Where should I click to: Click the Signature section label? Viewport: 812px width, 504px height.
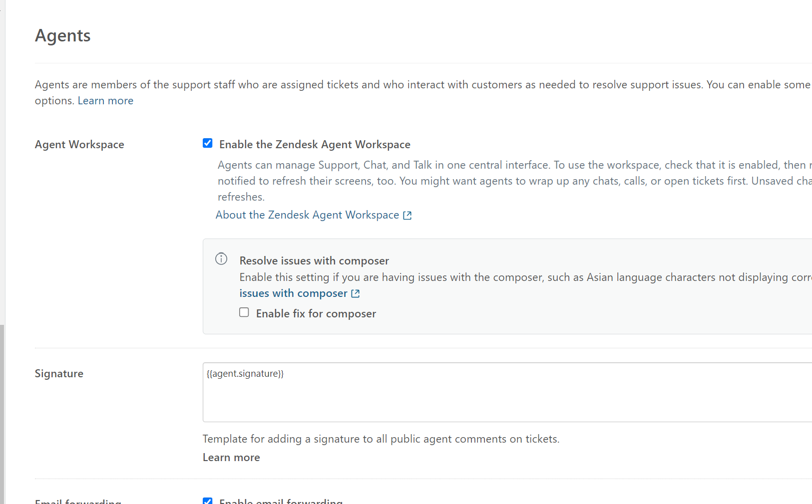[x=59, y=374]
